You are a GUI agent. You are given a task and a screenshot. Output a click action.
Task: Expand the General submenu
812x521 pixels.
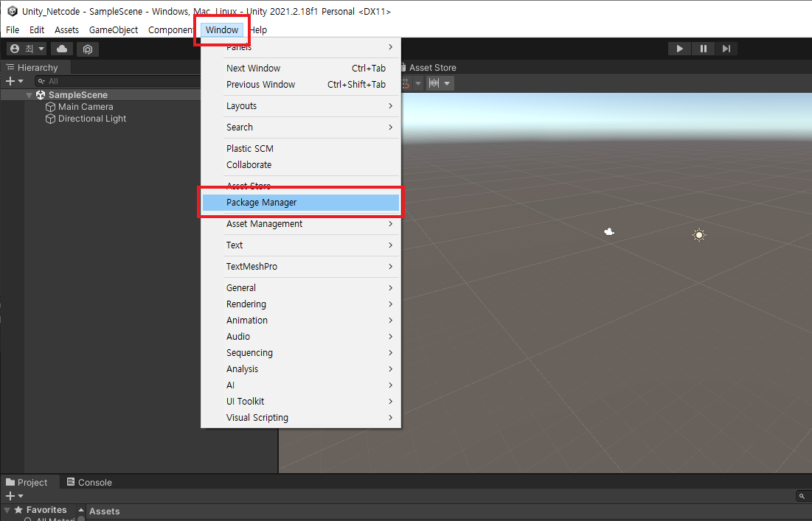pyautogui.click(x=301, y=287)
